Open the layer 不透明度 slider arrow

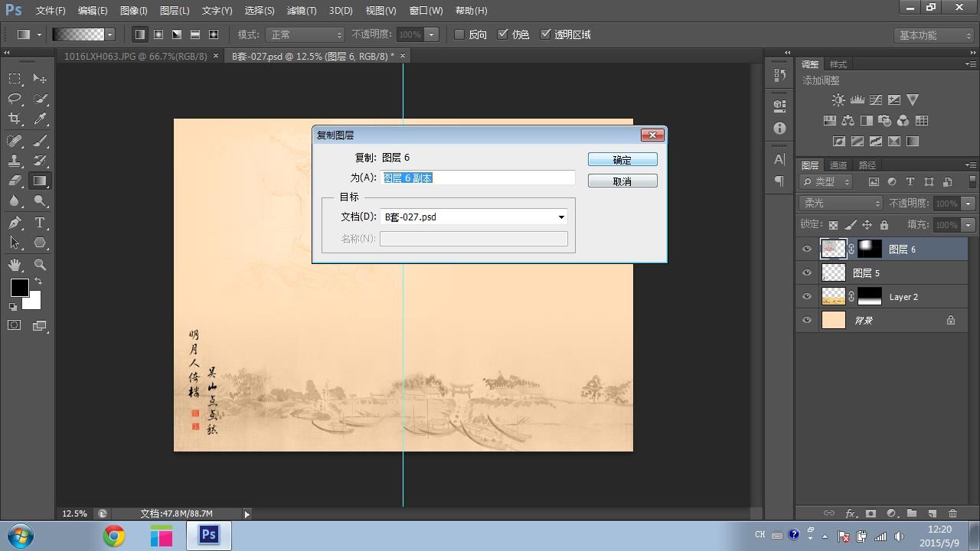969,204
